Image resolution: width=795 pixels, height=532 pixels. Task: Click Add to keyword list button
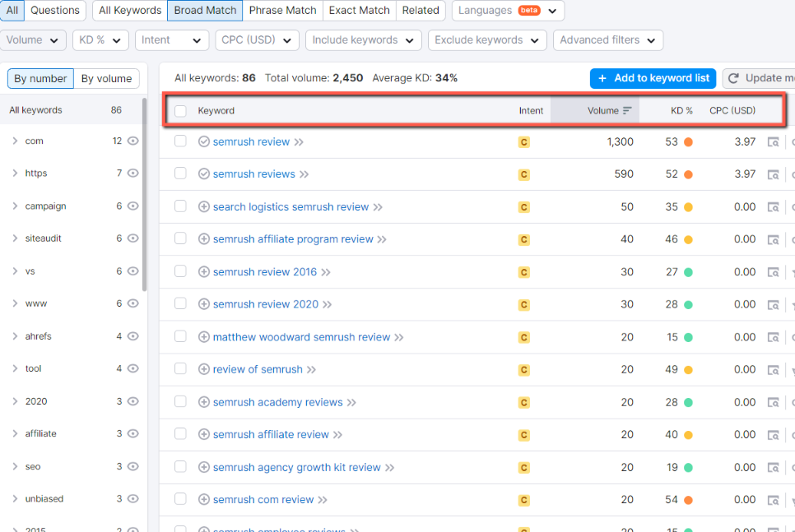(653, 79)
